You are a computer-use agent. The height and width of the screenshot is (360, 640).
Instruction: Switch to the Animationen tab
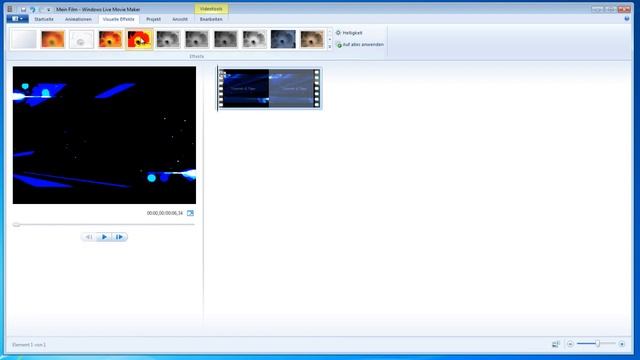coord(78,19)
